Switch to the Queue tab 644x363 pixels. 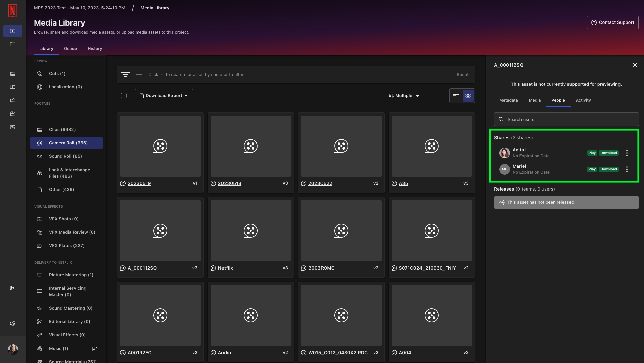(x=70, y=49)
